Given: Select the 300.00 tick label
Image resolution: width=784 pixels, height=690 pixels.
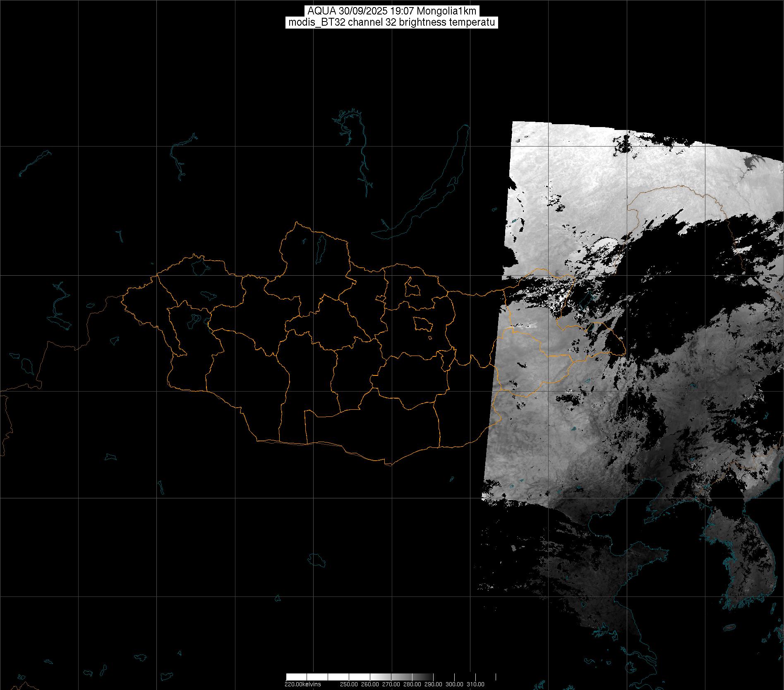Looking at the screenshot, I should [454, 684].
